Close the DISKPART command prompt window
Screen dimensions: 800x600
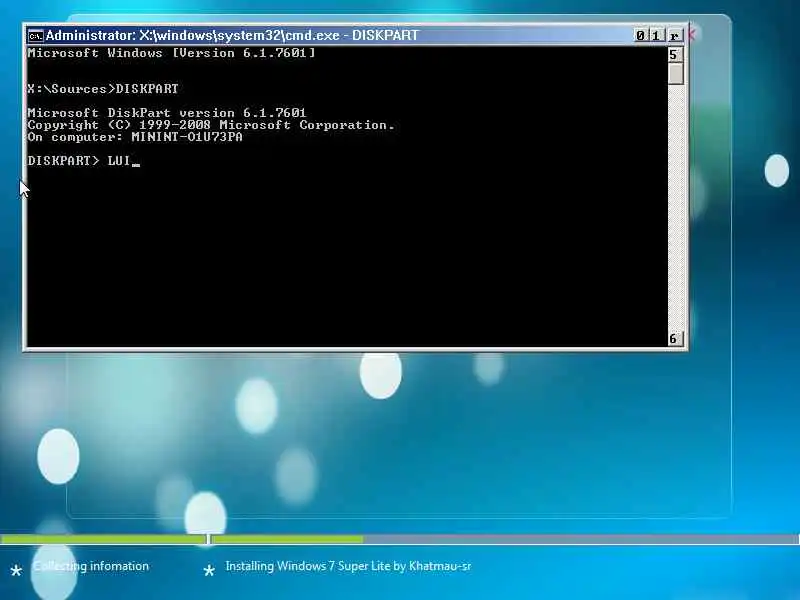tap(674, 35)
